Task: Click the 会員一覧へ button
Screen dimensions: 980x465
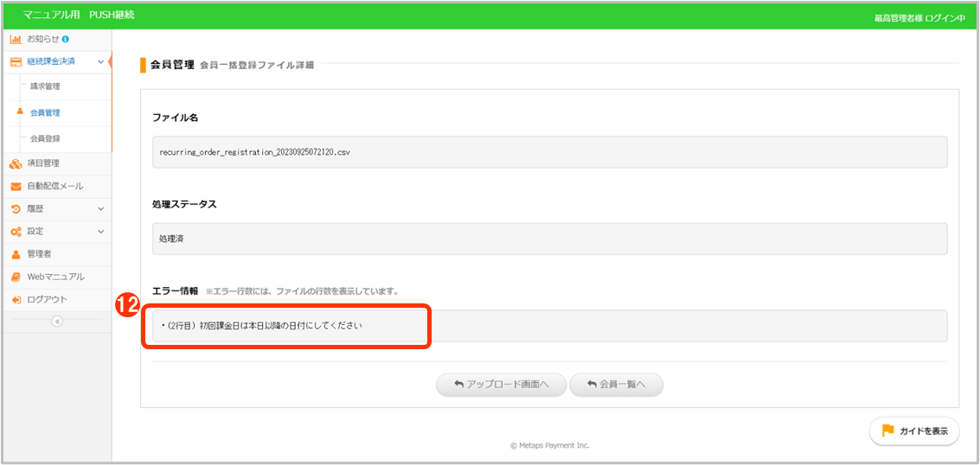Action: [616, 385]
